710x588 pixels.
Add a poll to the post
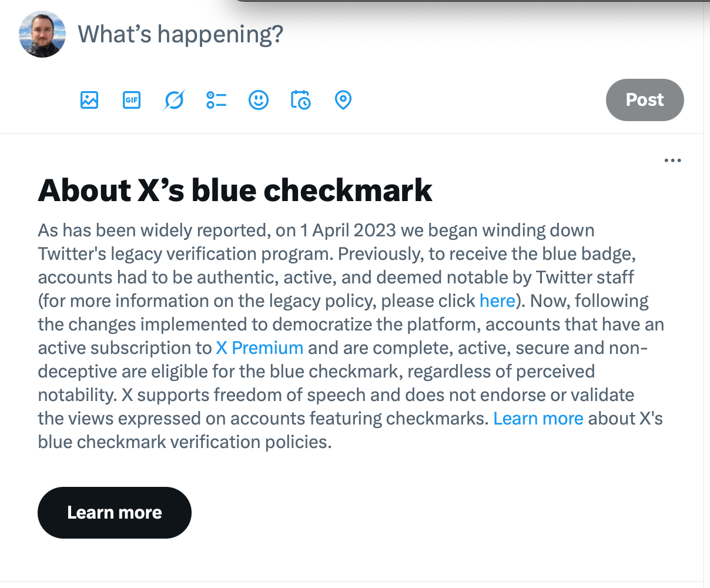coord(216,100)
